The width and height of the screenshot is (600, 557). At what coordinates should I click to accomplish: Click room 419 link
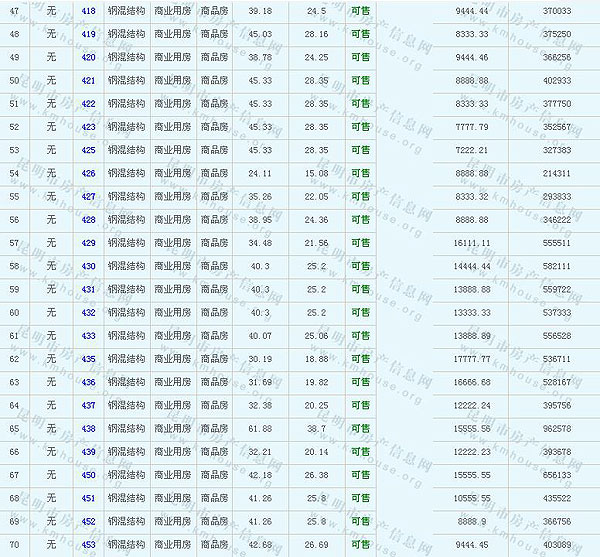(89, 34)
